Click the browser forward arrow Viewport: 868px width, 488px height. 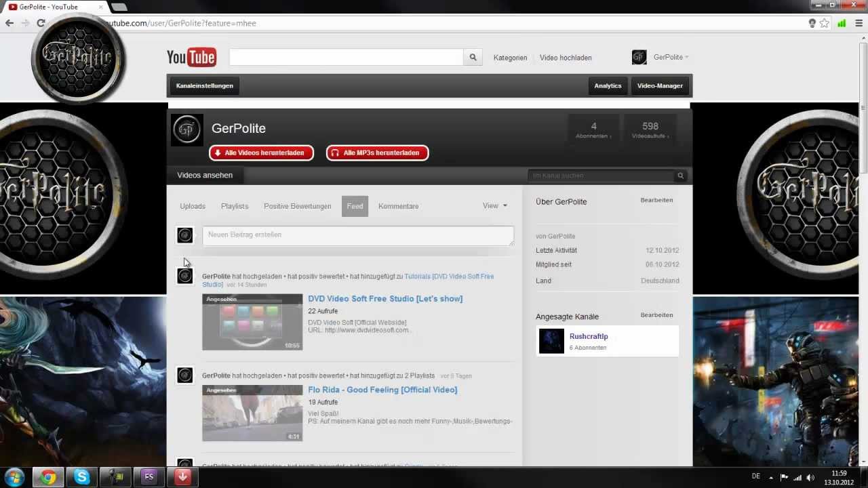click(x=25, y=23)
